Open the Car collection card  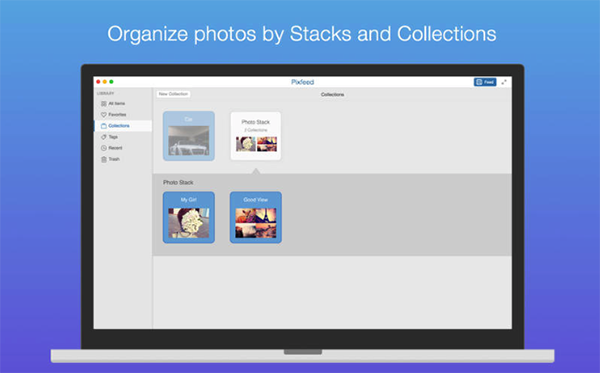click(x=189, y=136)
